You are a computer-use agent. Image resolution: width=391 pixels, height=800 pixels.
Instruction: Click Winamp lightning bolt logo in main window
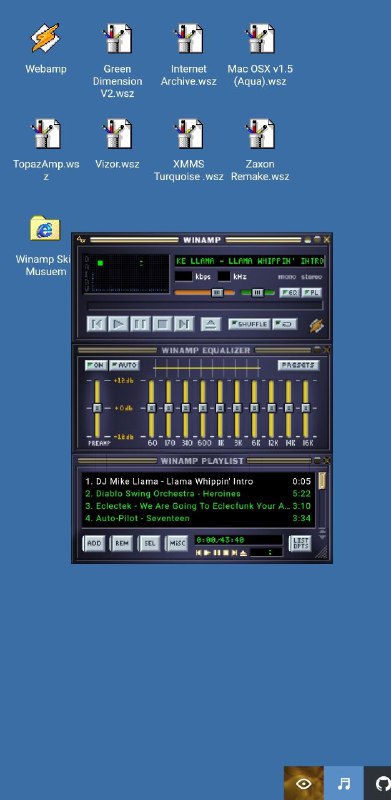click(317, 325)
